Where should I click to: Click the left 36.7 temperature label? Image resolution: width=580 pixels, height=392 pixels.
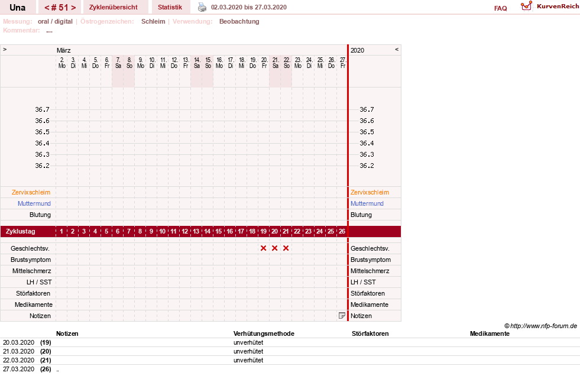point(42,109)
